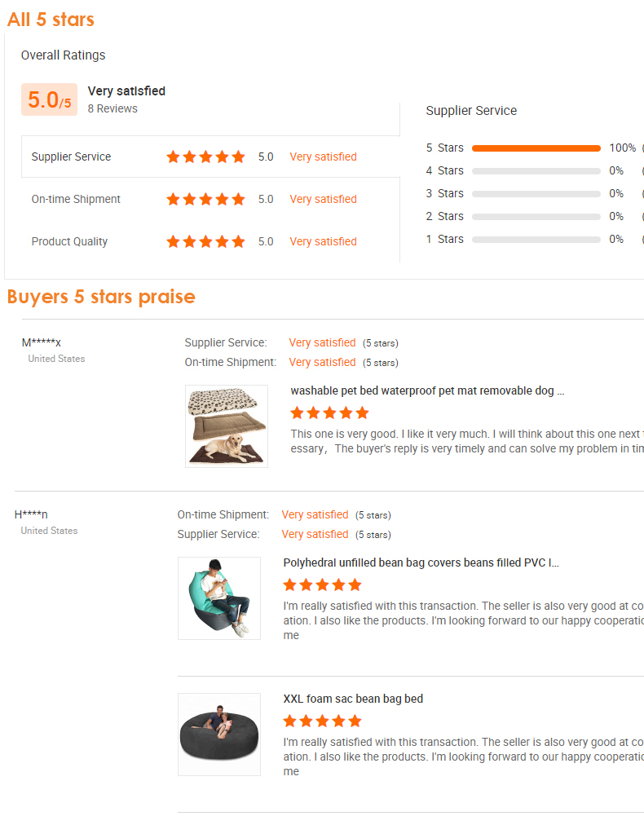Screen dimensions: 644x825
Task: Click stars under XXL foam sac review
Action: click(x=323, y=721)
